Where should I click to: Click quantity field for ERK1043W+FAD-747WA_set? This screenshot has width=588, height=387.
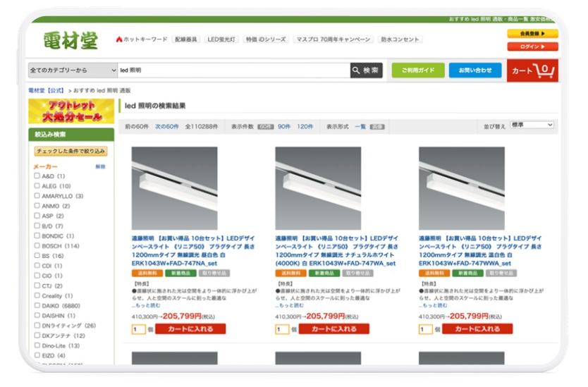[282, 329]
